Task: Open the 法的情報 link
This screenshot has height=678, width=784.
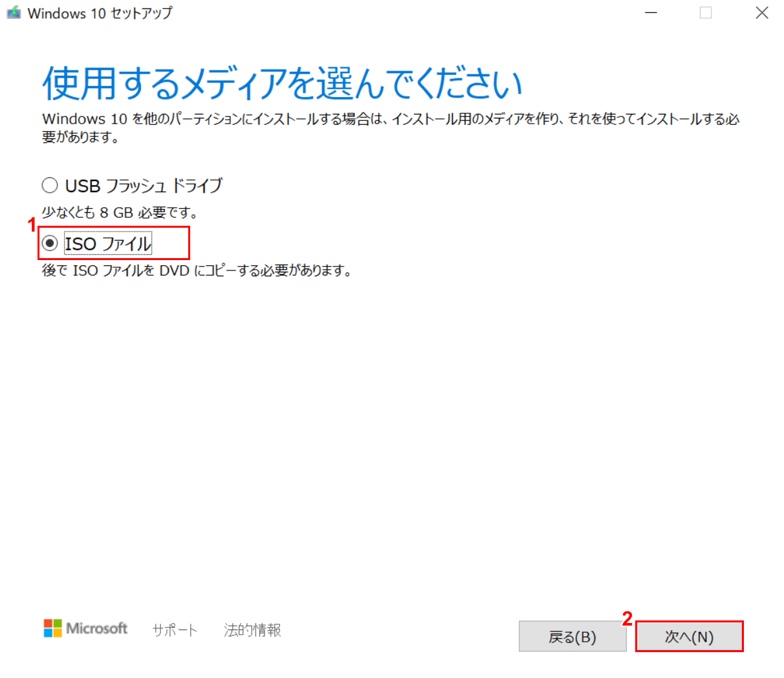Action: tap(252, 630)
